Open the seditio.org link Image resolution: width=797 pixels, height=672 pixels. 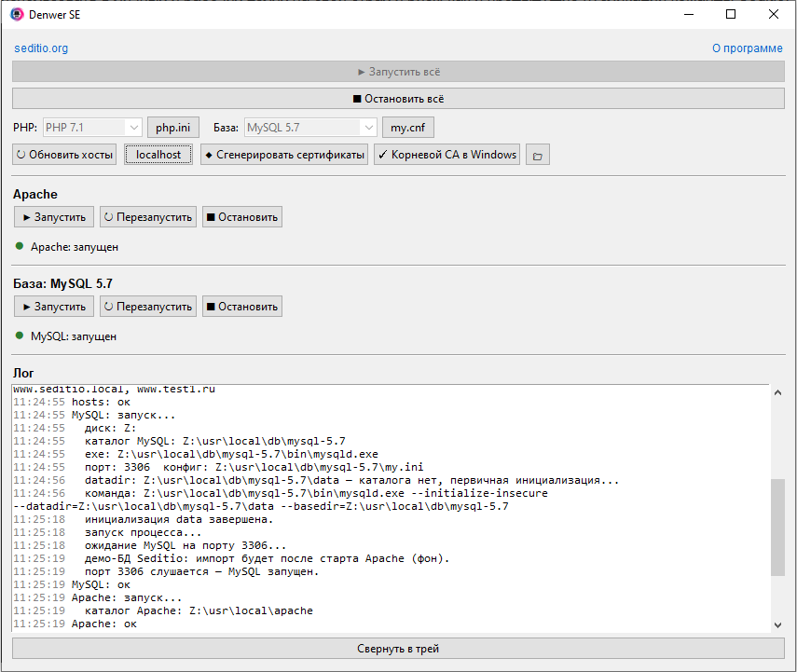point(41,48)
